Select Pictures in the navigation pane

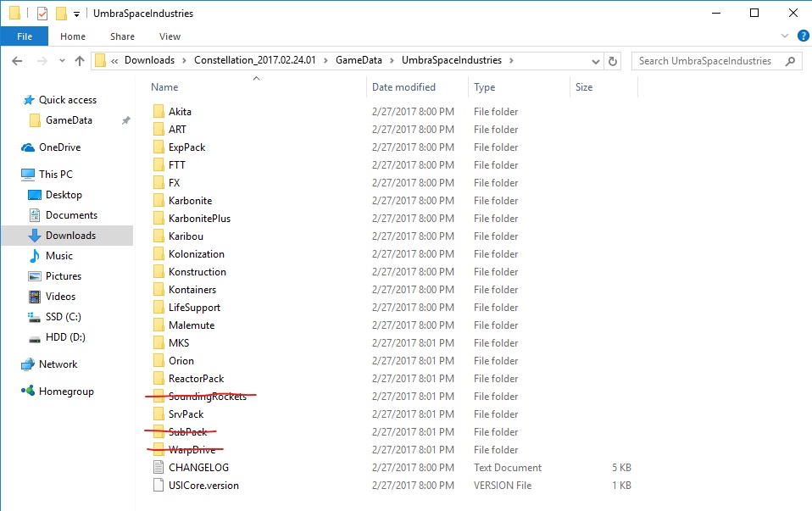64,276
